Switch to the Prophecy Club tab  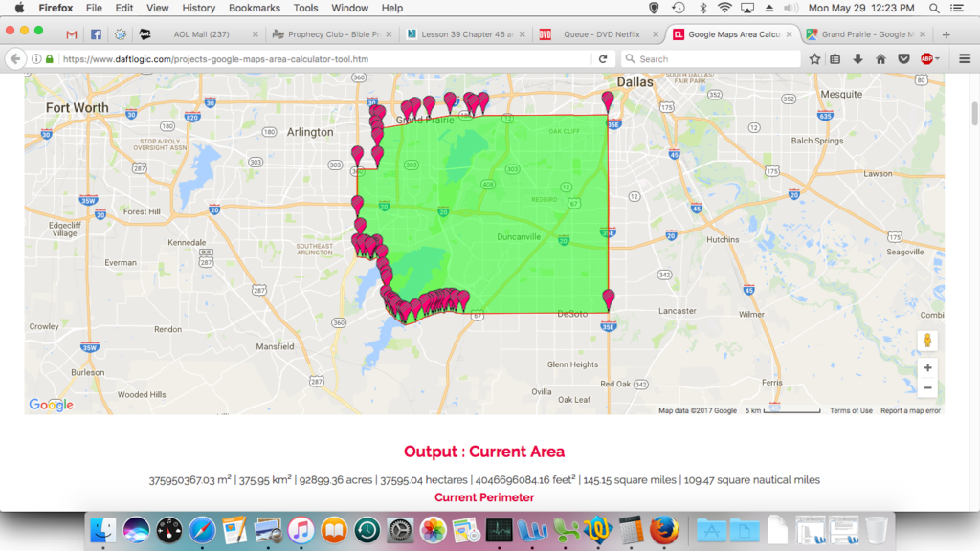(332, 34)
